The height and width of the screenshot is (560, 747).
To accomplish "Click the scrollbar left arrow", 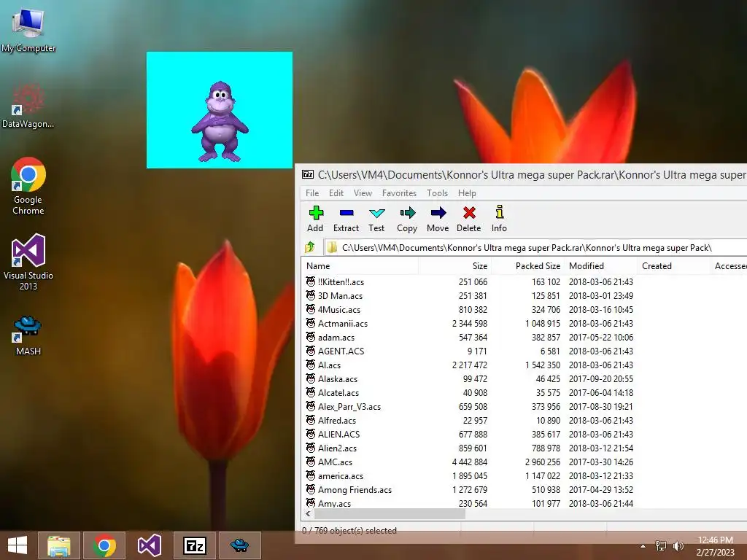I will coord(308,514).
